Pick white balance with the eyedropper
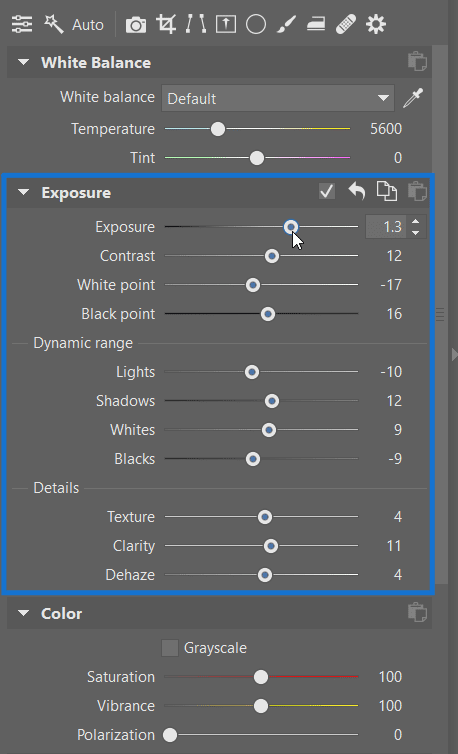Image resolution: width=458 pixels, height=754 pixels. tap(413, 98)
